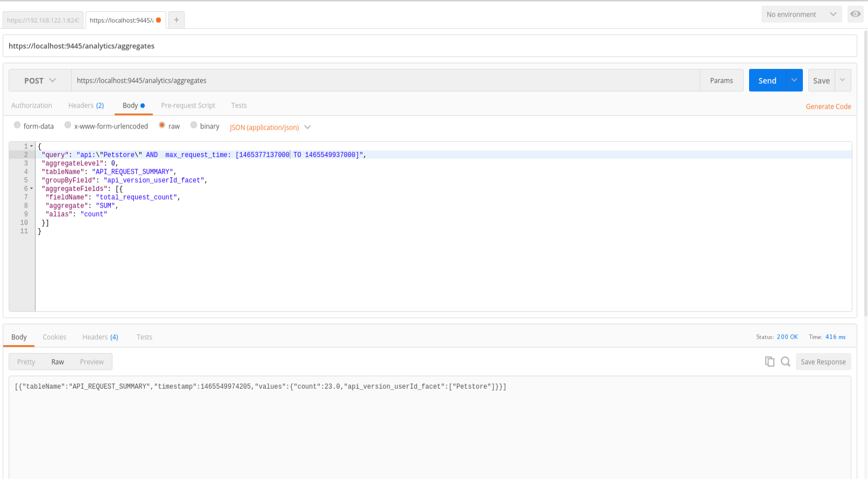Image resolution: width=868 pixels, height=479 pixels.
Task: Click the Params button
Action: (722, 80)
